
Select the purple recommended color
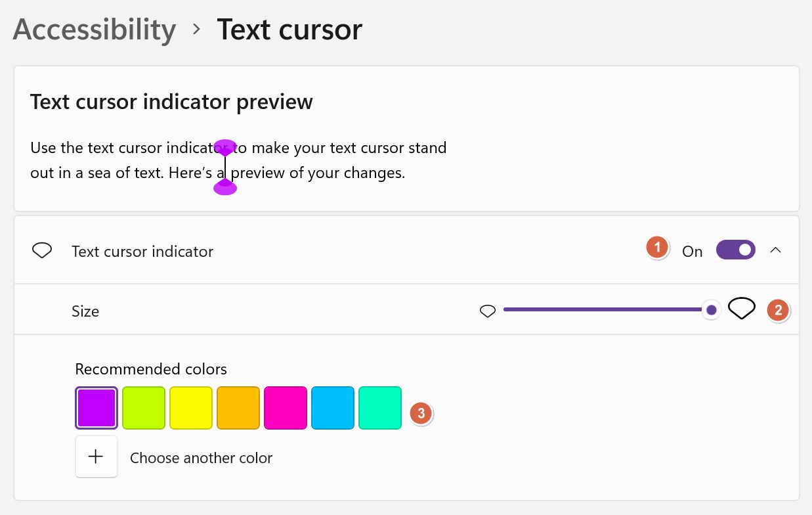click(x=96, y=407)
